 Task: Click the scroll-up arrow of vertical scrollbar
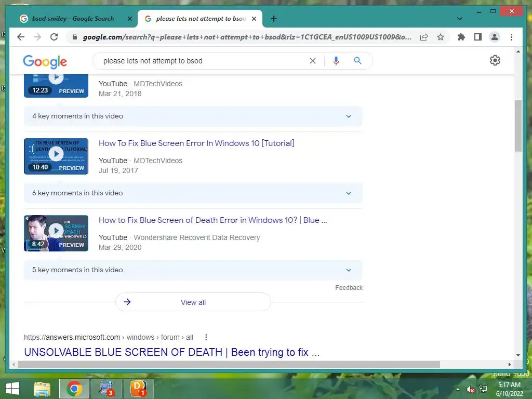click(x=518, y=51)
